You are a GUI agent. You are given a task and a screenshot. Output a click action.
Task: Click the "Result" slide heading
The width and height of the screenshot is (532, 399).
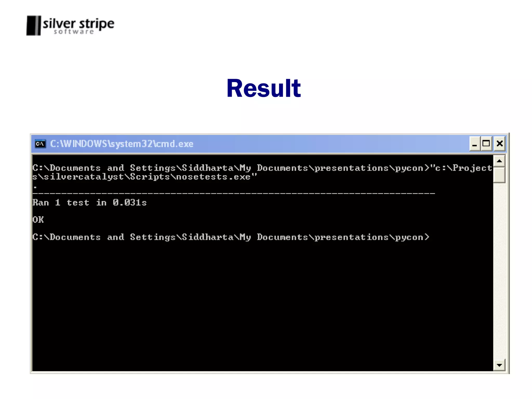tap(263, 88)
